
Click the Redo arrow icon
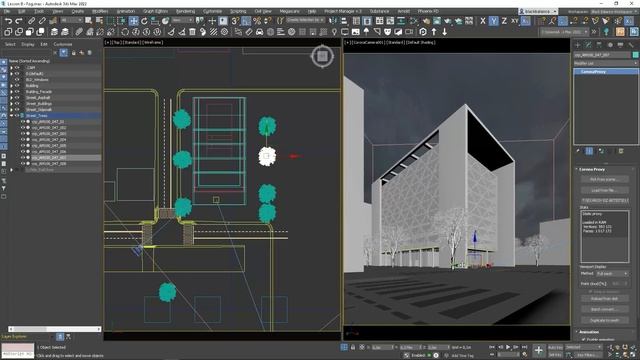pyautogui.click(x=19, y=21)
